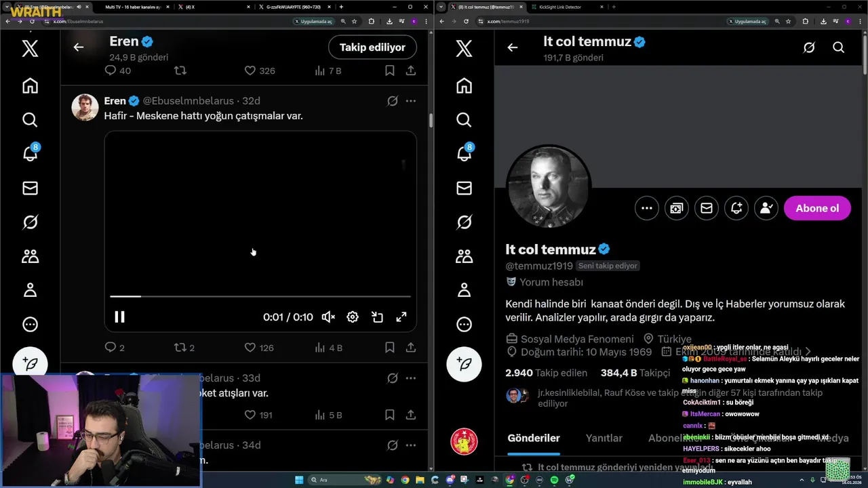This screenshot has height=488, width=868.
Task: Open Profile icon in left window sidebar
Action: pyautogui.click(x=30, y=290)
